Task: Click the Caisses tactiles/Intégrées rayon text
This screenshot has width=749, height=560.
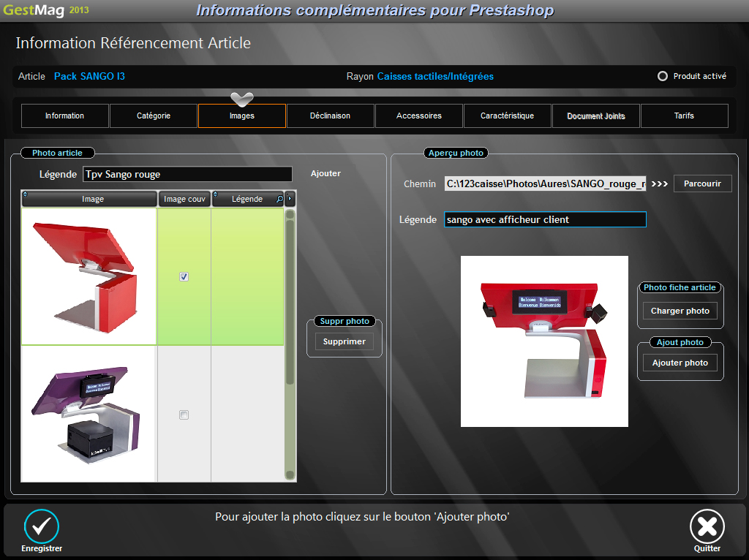Action: (435, 76)
